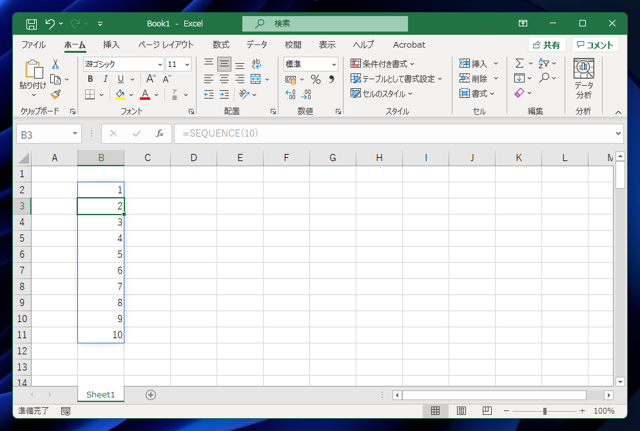The width and height of the screenshot is (640, 431).
Task: Align text left
Action: pyautogui.click(x=209, y=79)
